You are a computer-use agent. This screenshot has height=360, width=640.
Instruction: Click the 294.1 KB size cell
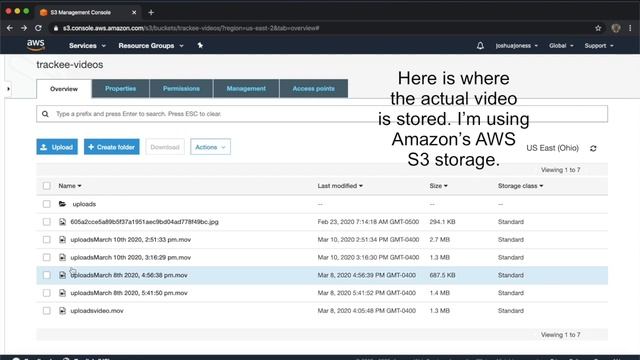(442, 222)
